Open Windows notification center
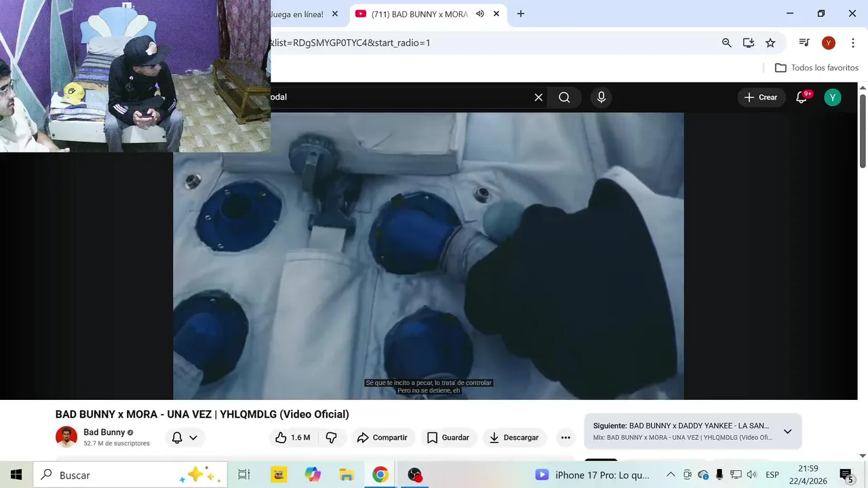The height and width of the screenshot is (488, 868). coord(846,474)
